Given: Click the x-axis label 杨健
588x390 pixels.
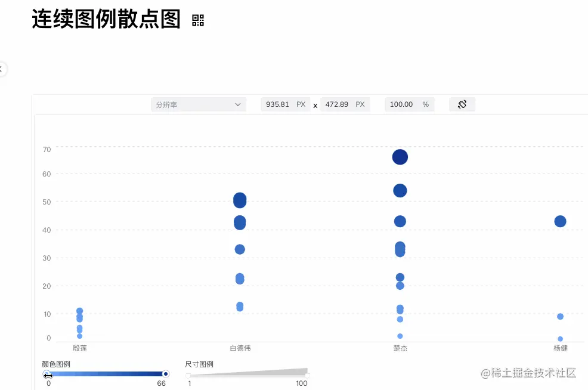Looking at the screenshot, I should 561,348.
